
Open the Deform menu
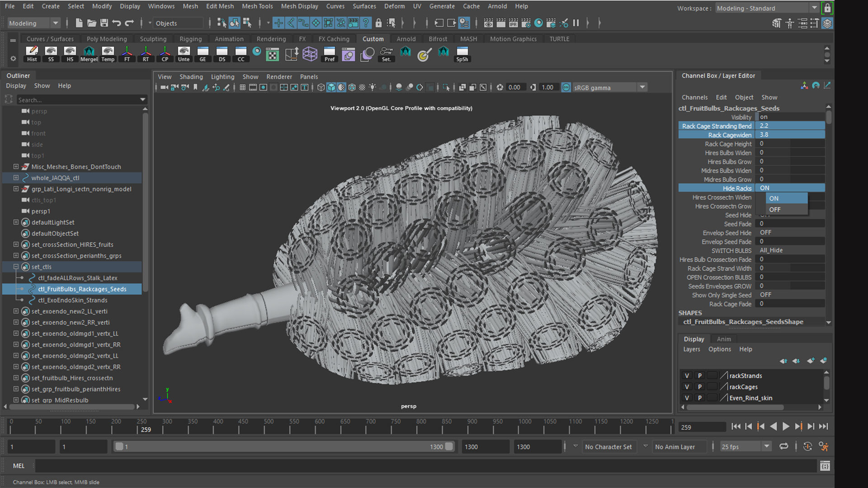tap(394, 6)
